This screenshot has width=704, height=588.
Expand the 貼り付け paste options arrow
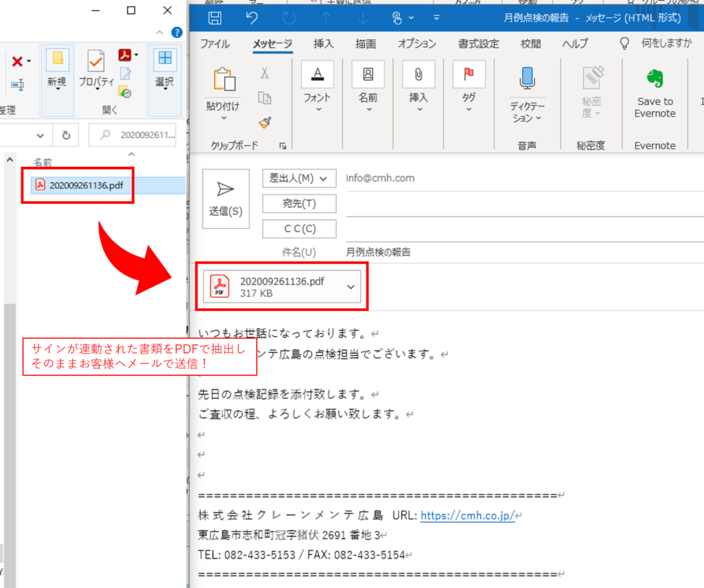point(223,118)
